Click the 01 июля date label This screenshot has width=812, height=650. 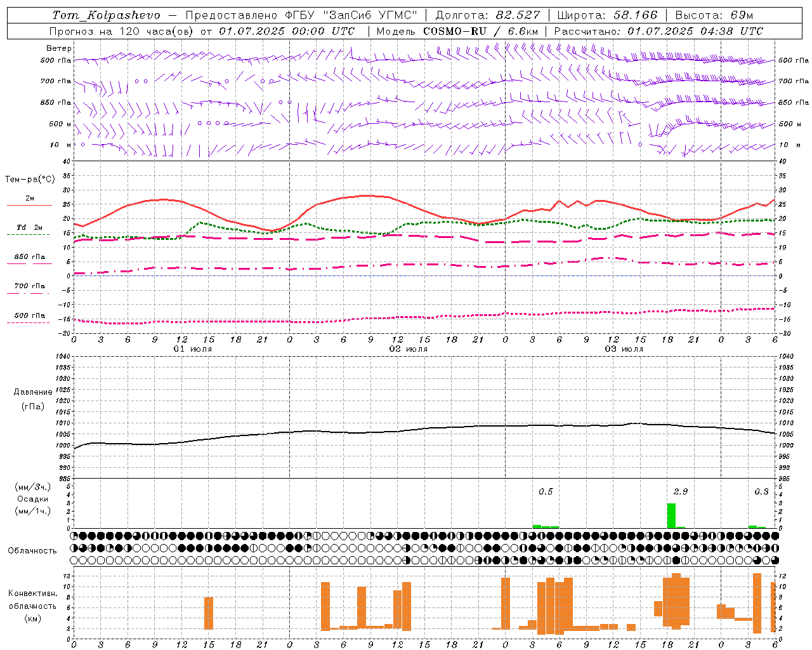(193, 349)
